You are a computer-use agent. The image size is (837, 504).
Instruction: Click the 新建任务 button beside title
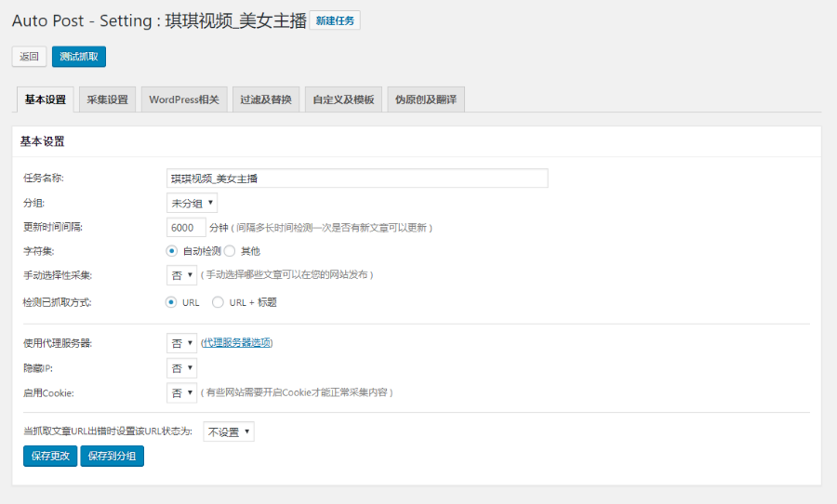coord(335,20)
